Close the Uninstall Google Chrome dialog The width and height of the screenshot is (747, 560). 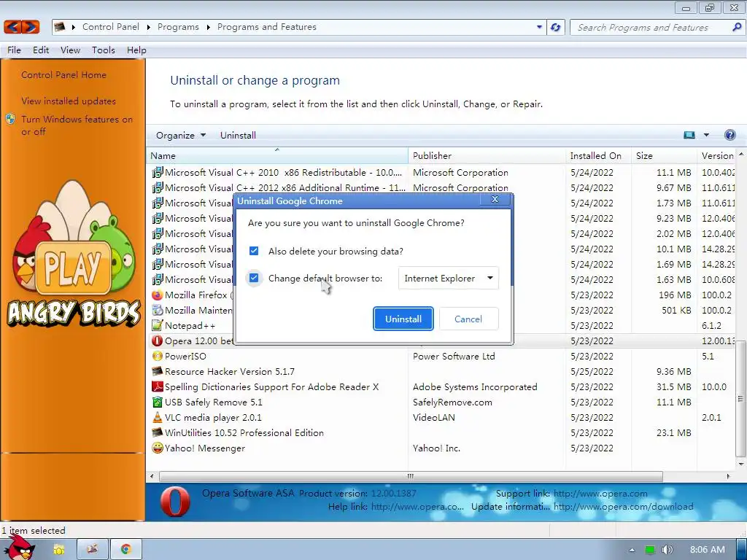click(x=495, y=199)
